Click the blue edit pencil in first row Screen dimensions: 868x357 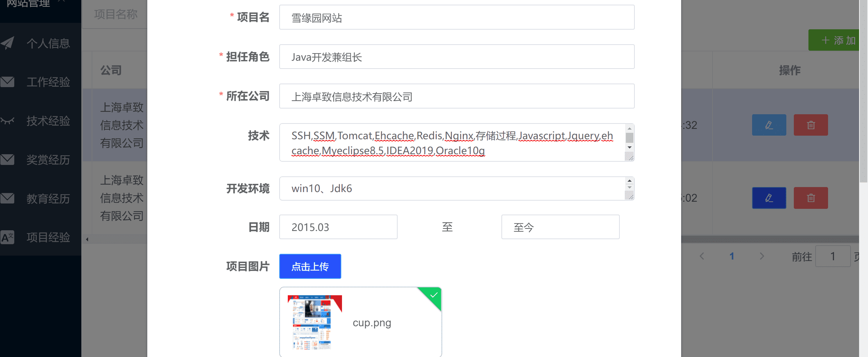(x=769, y=125)
